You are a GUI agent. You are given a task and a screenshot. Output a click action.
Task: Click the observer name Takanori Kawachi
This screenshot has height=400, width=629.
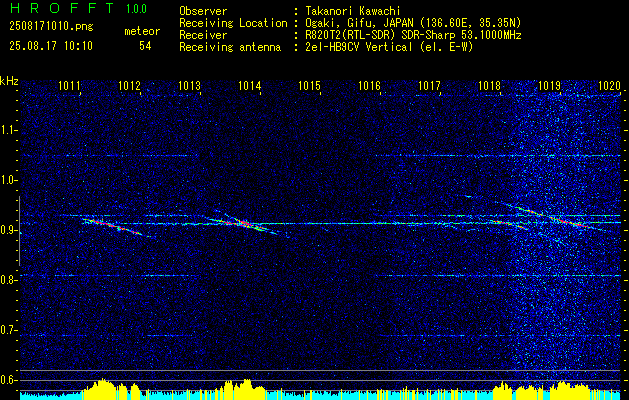click(351, 11)
